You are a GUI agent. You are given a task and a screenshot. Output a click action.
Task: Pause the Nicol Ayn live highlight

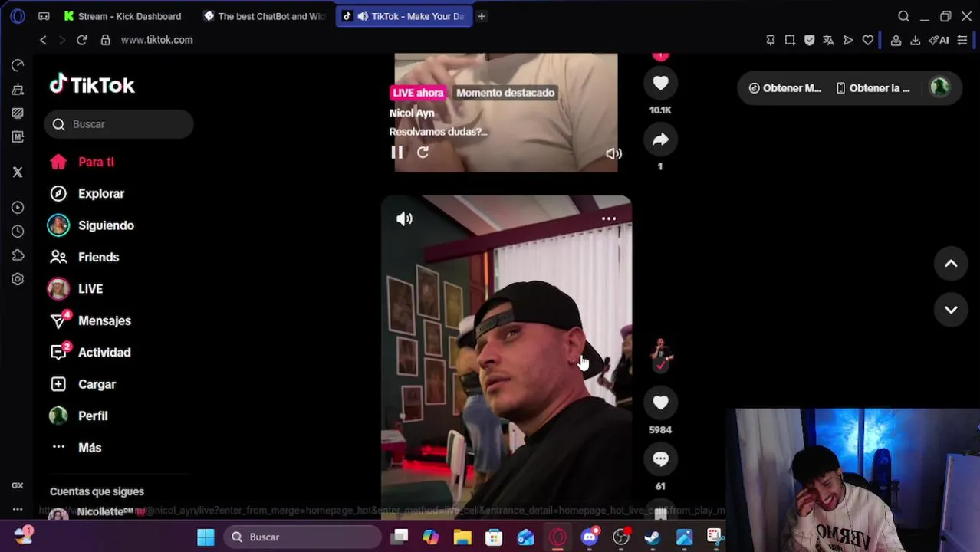point(396,152)
